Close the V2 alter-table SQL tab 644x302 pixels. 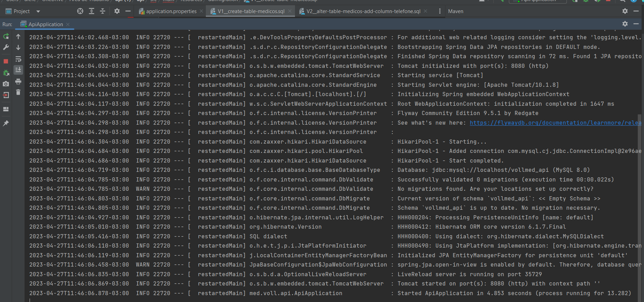[x=425, y=11]
